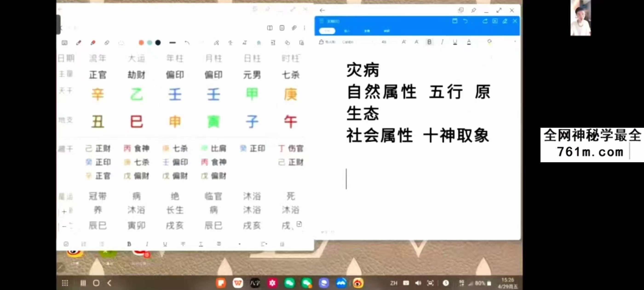Switch to the third tab in blue ribbon
This screenshot has height=290, width=644.
click(x=367, y=31)
